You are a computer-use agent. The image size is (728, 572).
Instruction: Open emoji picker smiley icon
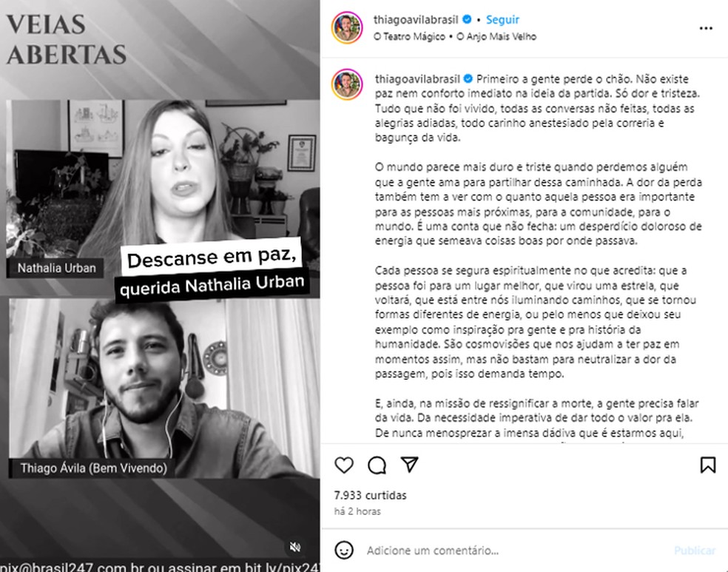(344, 551)
